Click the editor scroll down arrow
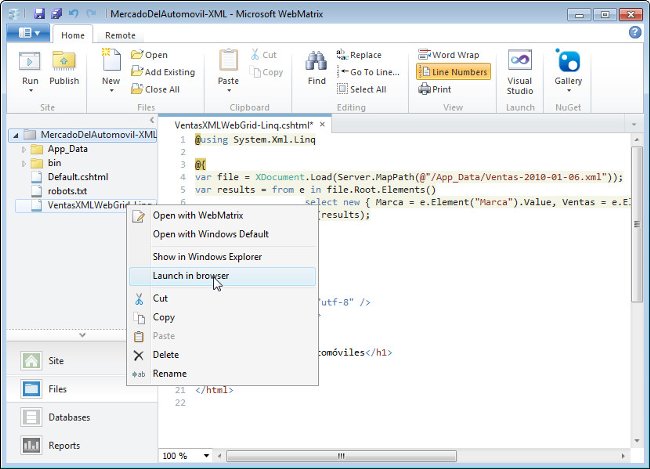The height and width of the screenshot is (469, 650). coord(637,440)
